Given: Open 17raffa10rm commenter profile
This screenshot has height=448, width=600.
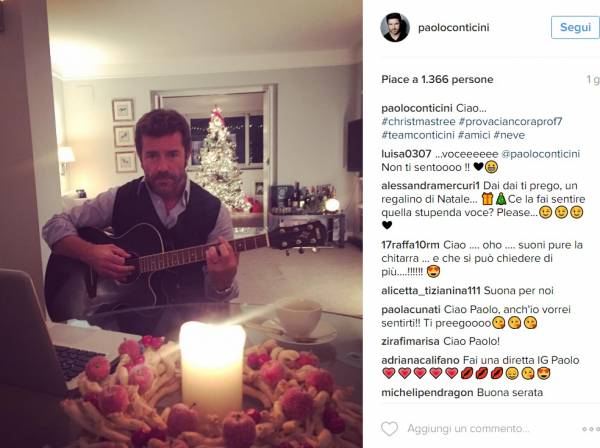Looking at the screenshot, I should tap(410, 245).
